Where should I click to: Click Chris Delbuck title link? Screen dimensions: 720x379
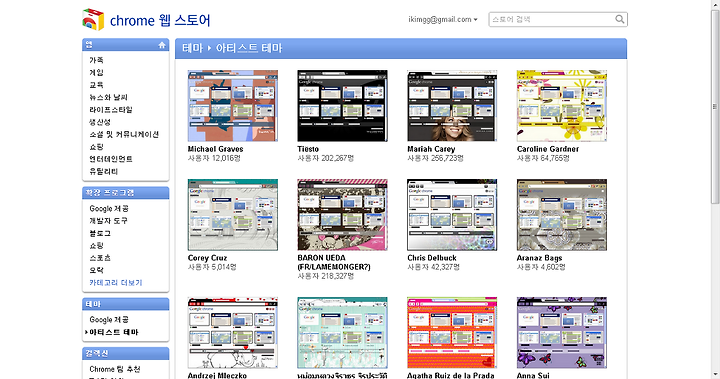click(x=432, y=258)
